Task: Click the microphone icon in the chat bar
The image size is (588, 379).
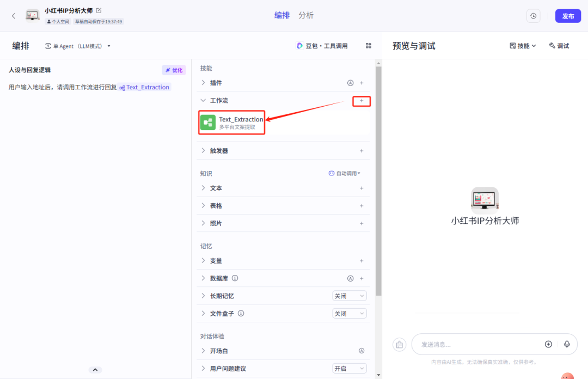Action: point(566,344)
